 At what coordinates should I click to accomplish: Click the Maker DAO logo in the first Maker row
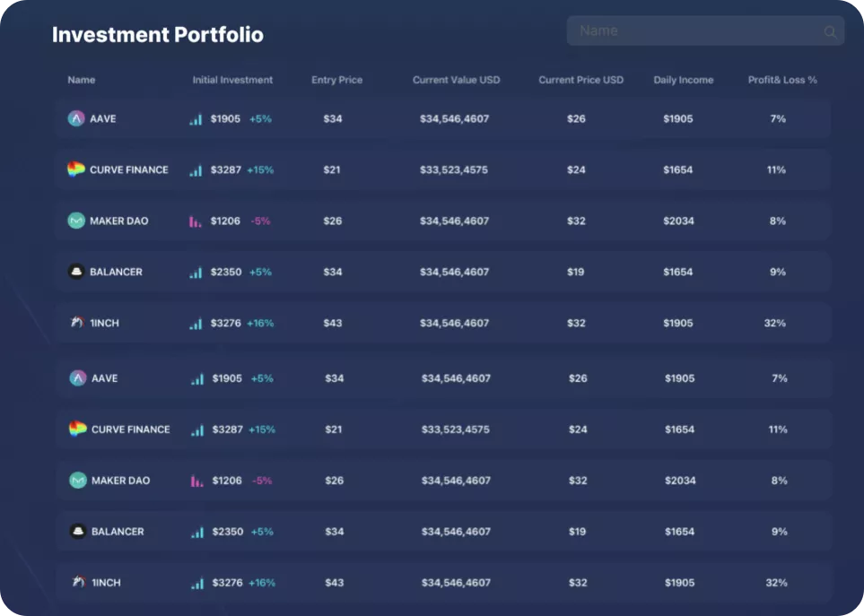point(76,221)
